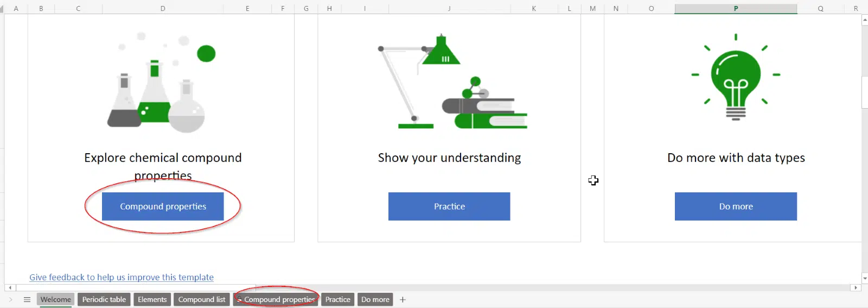Select column P header
This screenshot has width=868, height=308.
coord(736,8)
